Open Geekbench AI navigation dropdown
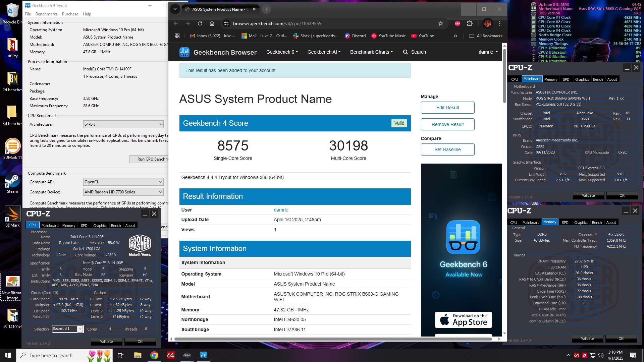Screen dimensions: 644x362 pyautogui.click(x=324, y=52)
